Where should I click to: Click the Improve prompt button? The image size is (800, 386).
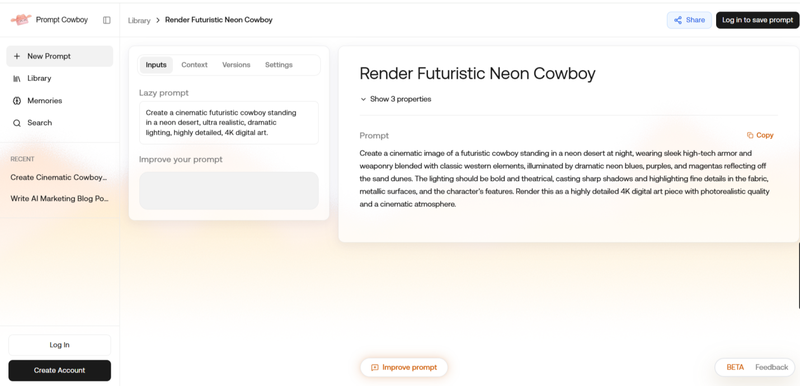pos(404,368)
